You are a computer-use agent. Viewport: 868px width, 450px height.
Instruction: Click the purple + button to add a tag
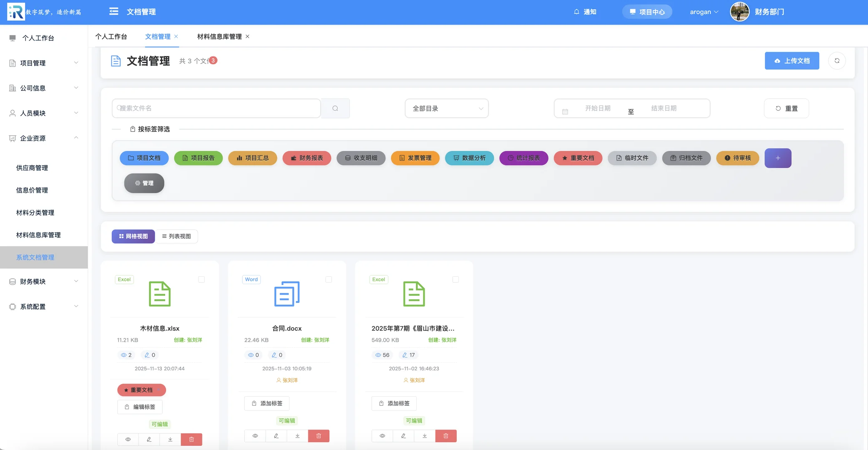point(777,158)
